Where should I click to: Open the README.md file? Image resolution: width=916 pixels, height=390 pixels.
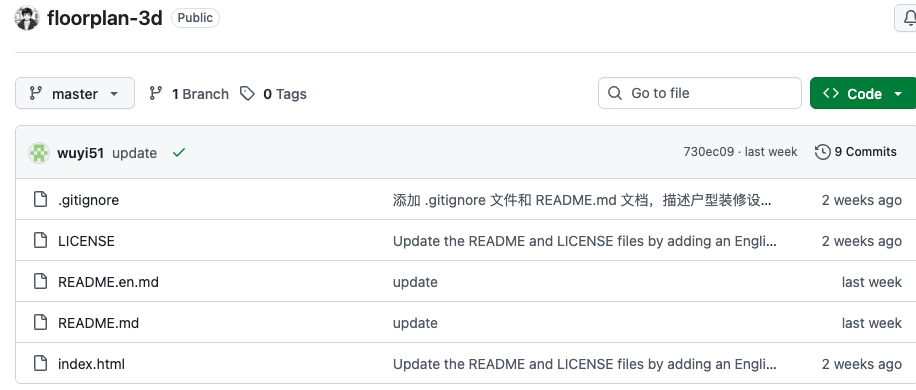pos(99,323)
